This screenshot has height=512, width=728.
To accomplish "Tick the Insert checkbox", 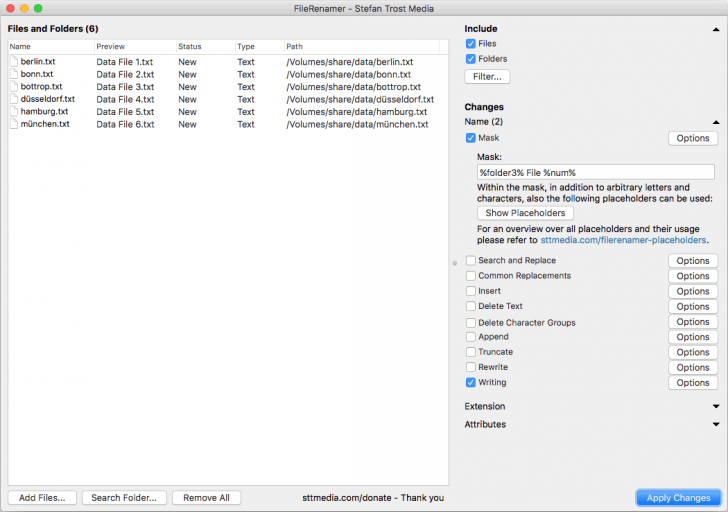I will [470, 291].
